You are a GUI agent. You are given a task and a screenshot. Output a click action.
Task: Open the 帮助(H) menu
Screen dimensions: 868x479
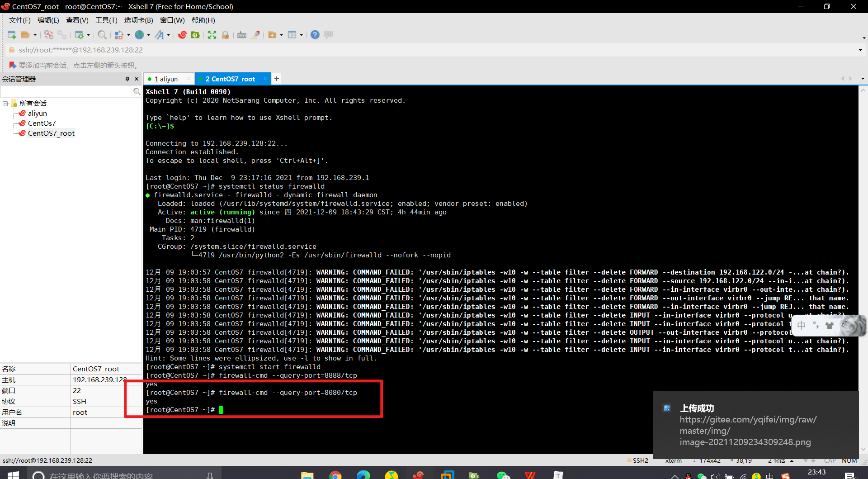(203, 20)
